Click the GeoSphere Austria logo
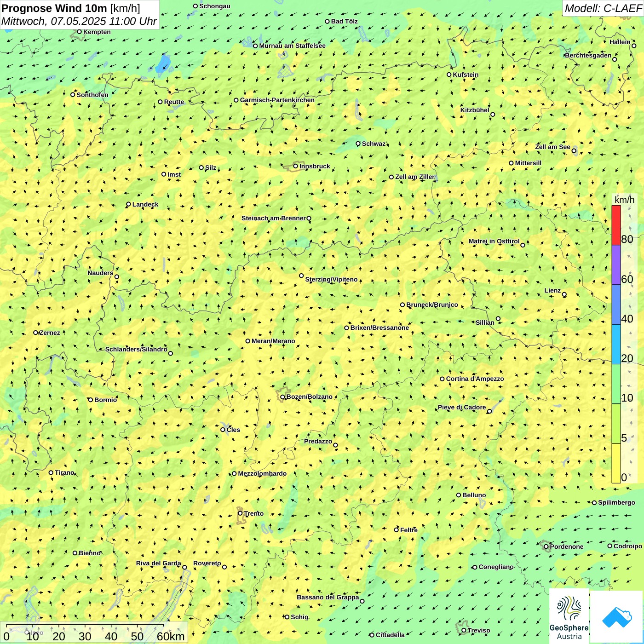Image resolution: width=644 pixels, height=644 pixels. 569,616
